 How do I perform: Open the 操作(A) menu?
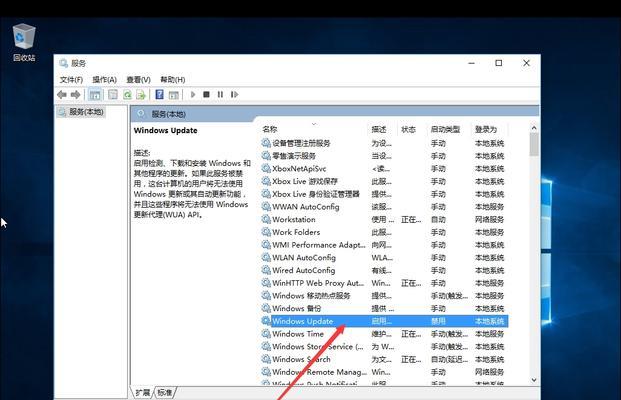(x=105, y=80)
